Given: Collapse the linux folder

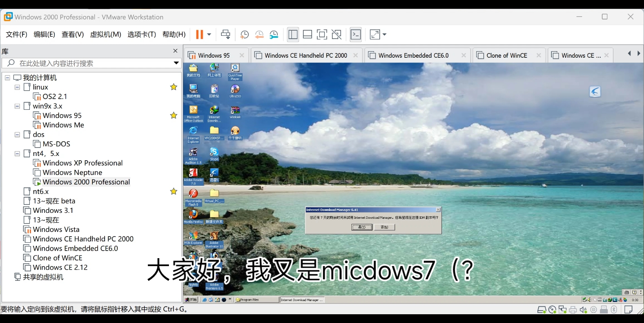Looking at the screenshot, I should pyautogui.click(x=17, y=87).
